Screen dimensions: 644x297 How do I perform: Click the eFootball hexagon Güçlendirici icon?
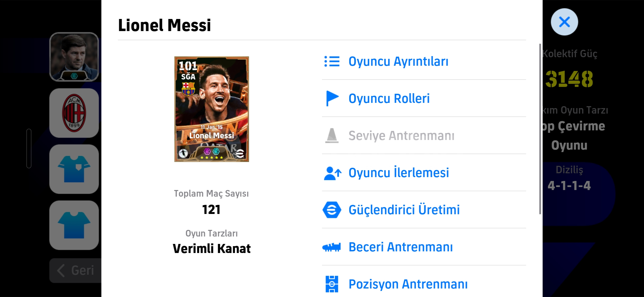point(332,210)
